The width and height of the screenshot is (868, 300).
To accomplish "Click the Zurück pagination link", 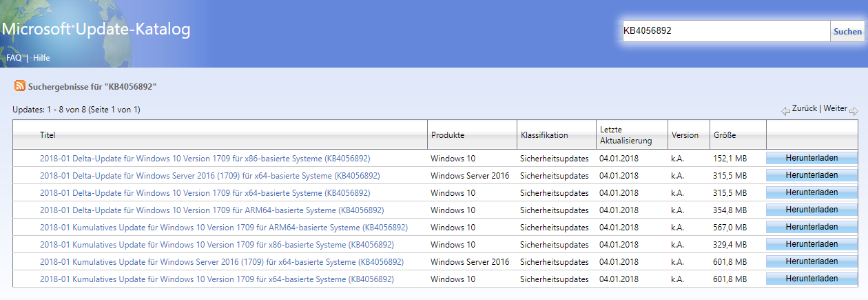I will [x=805, y=108].
